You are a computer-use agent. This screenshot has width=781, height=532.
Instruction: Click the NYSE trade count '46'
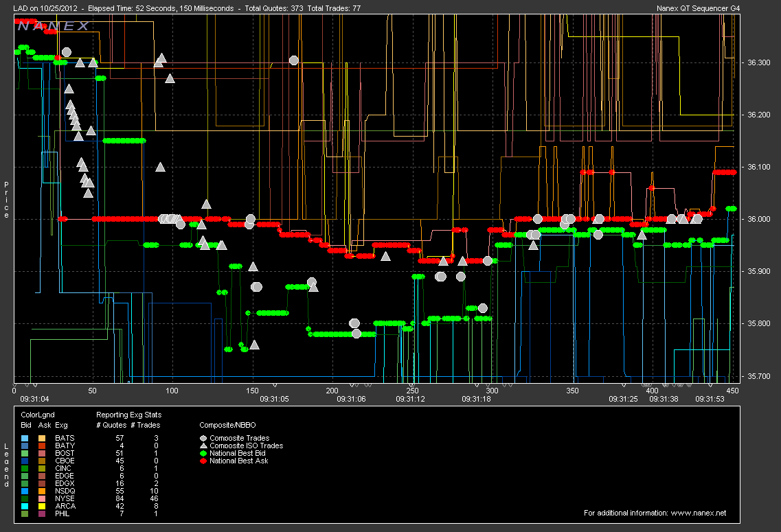(154, 498)
